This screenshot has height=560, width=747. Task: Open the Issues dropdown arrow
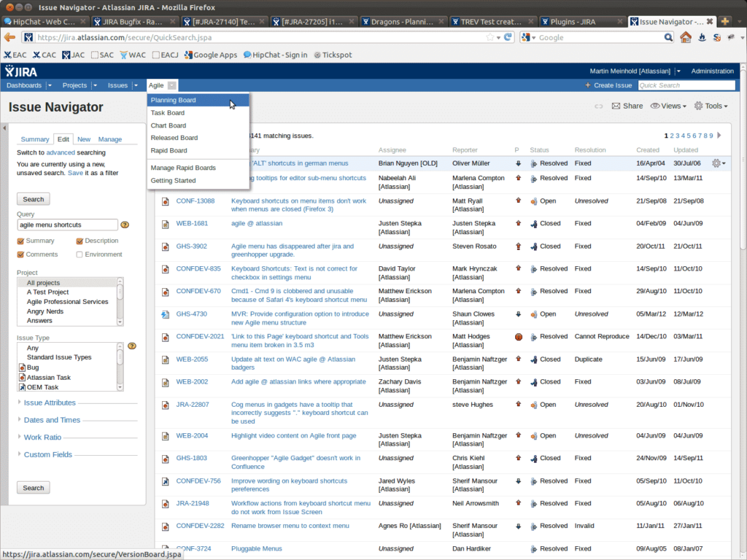pos(136,85)
